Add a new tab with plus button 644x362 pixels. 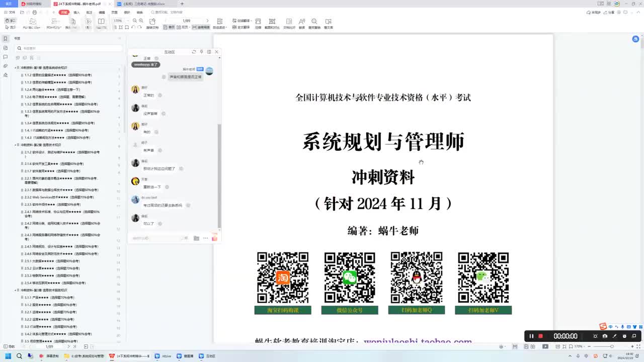coord(182,4)
